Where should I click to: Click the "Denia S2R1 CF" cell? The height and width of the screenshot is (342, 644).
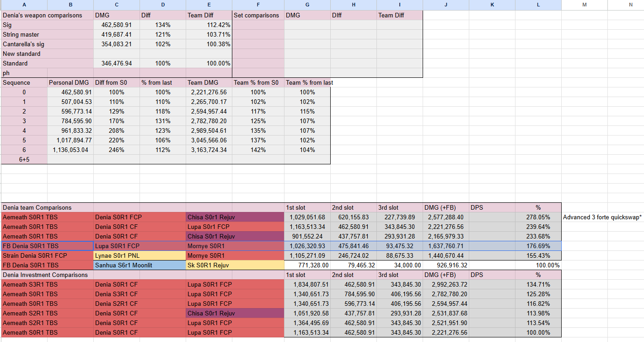pos(140,304)
